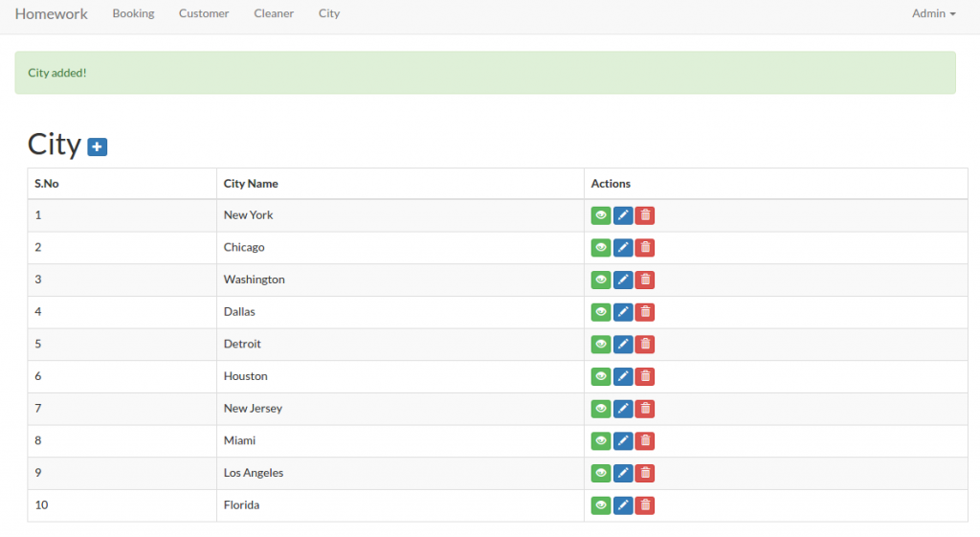The width and height of the screenshot is (980, 537).
Task: Edit the Houston city entry
Action: [x=623, y=376]
